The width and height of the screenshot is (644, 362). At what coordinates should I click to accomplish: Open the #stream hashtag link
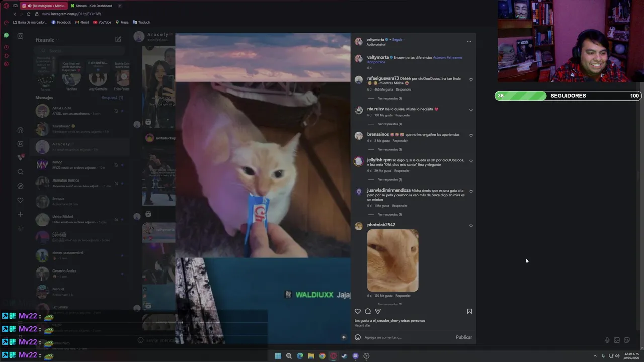[439, 58]
